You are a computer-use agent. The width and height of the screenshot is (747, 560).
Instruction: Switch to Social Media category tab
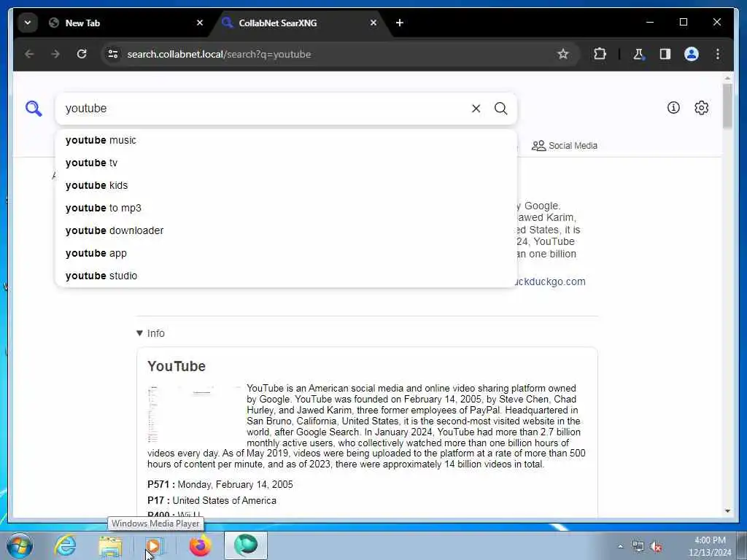565,146
